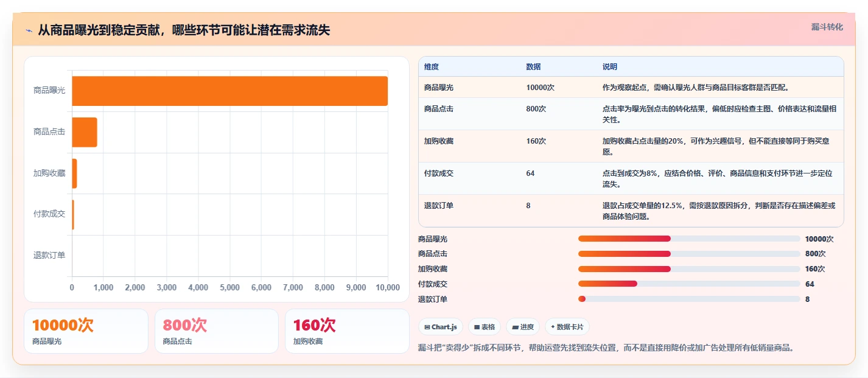Click the 加购收藏 bar in the chart
868x378 pixels.
point(75,173)
